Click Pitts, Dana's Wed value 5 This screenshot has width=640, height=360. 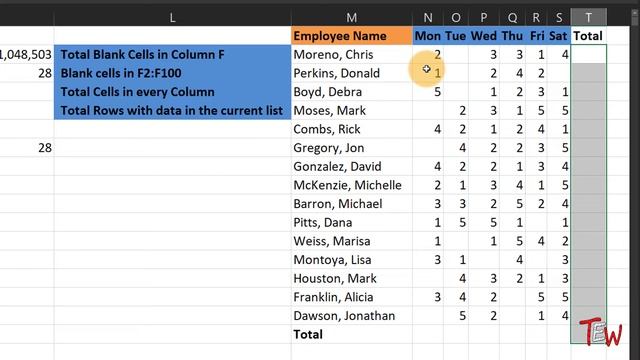pos(484,222)
